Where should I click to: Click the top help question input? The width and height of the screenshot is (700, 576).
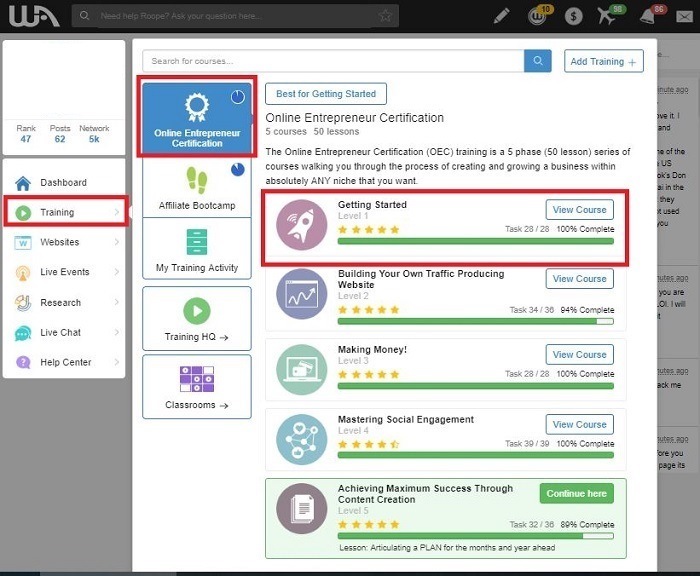coord(235,16)
